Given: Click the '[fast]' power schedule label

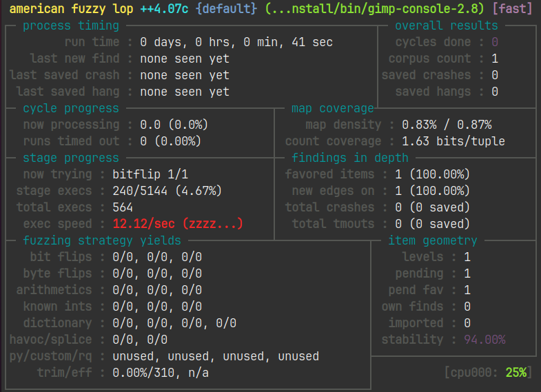Looking at the screenshot, I should tap(512, 9).
